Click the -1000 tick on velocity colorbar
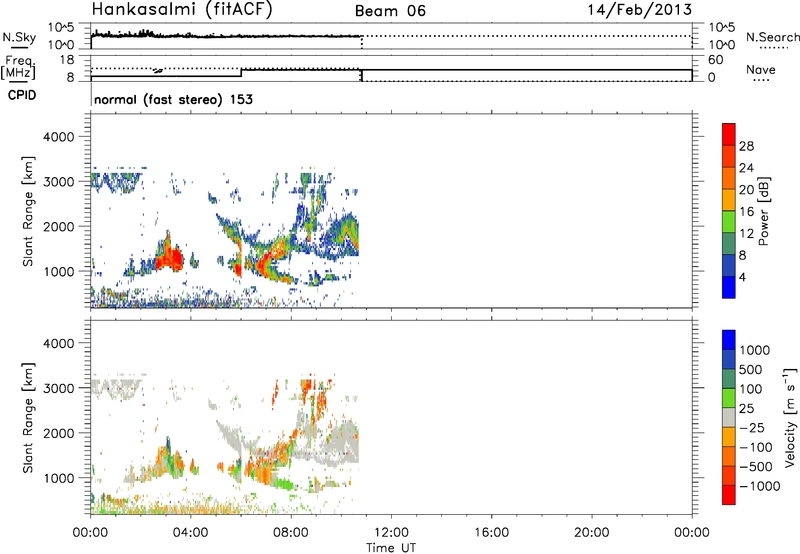This screenshot has width=800, height=554. point(760,486)
